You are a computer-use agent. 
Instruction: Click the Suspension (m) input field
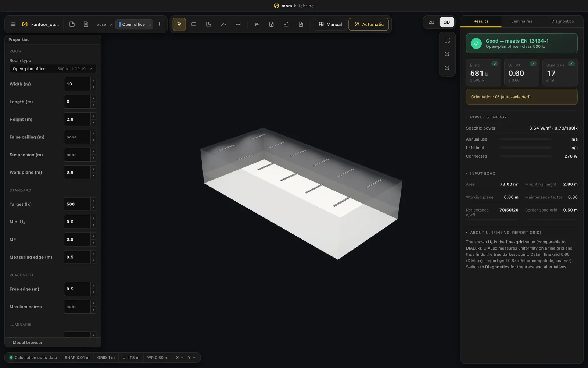click(77, 155)
